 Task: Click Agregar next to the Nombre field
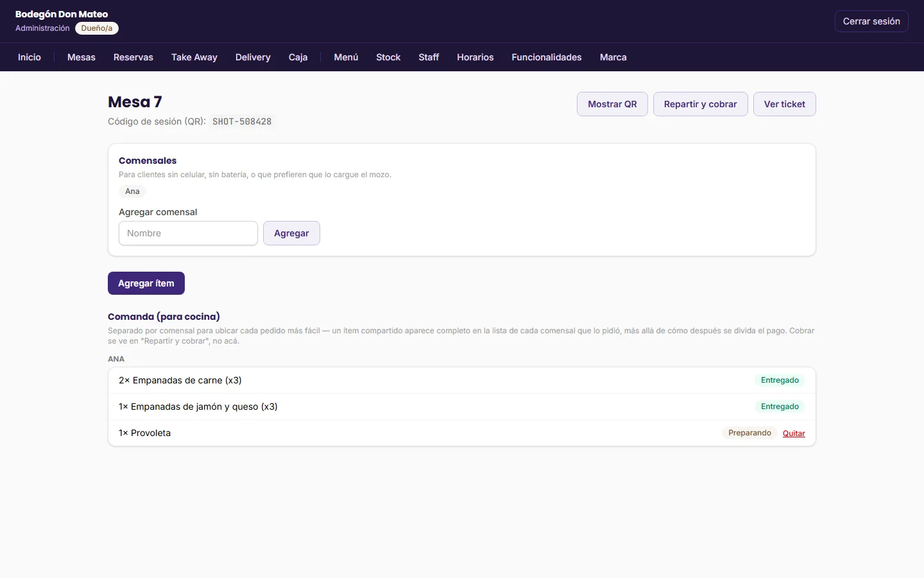coord(291,233)
